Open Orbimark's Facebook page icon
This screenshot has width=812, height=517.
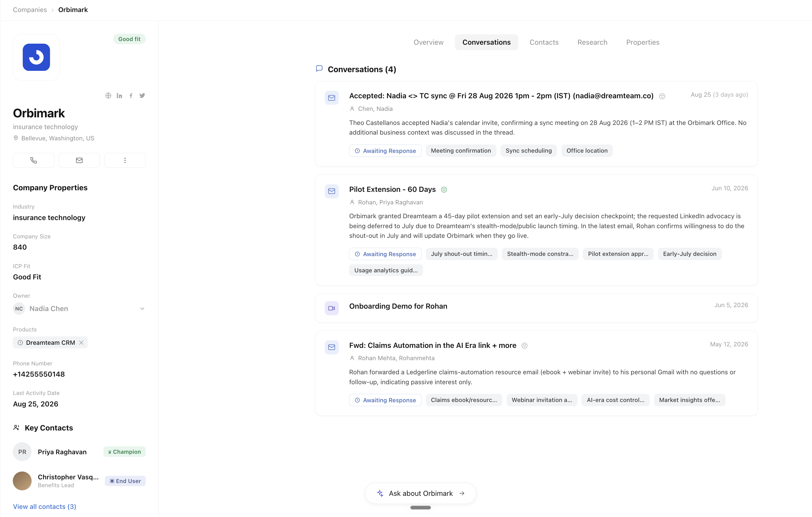click(131, 95)
